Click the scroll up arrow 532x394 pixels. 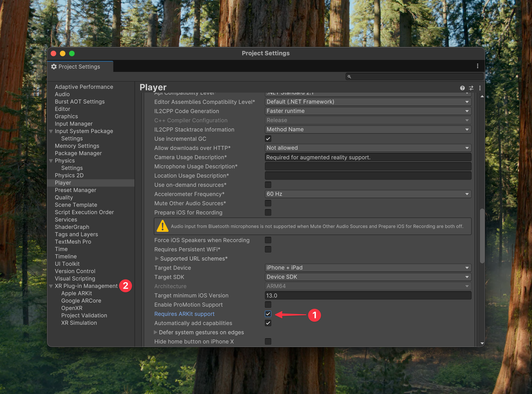pyautogui.click(x=482, y=96)
